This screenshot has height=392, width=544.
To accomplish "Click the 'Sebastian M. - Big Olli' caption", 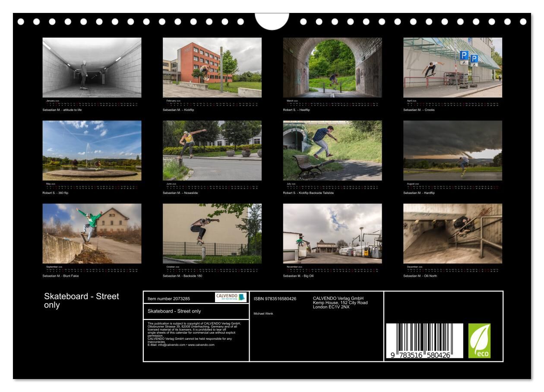I will [298, 276].
